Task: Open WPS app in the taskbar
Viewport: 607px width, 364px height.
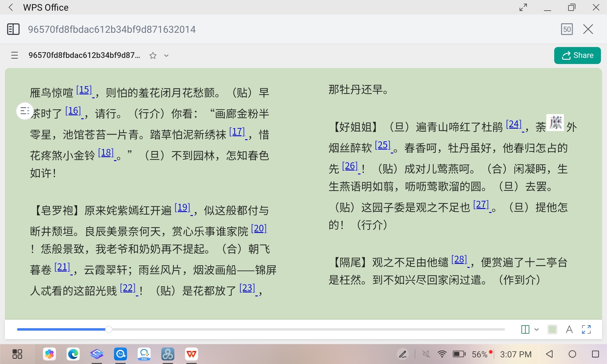Action: (x=192, y=354)
